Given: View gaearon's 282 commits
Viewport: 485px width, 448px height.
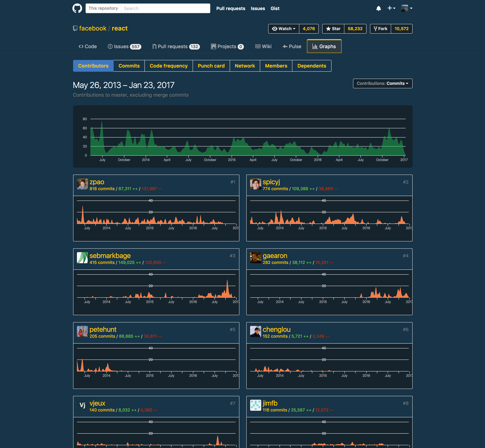Looking at the screenshot, I should point(275,262).
